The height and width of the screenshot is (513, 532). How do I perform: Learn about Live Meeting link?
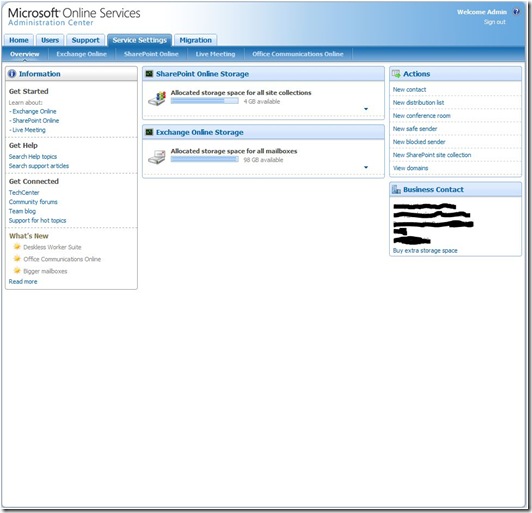coord(29,130)
